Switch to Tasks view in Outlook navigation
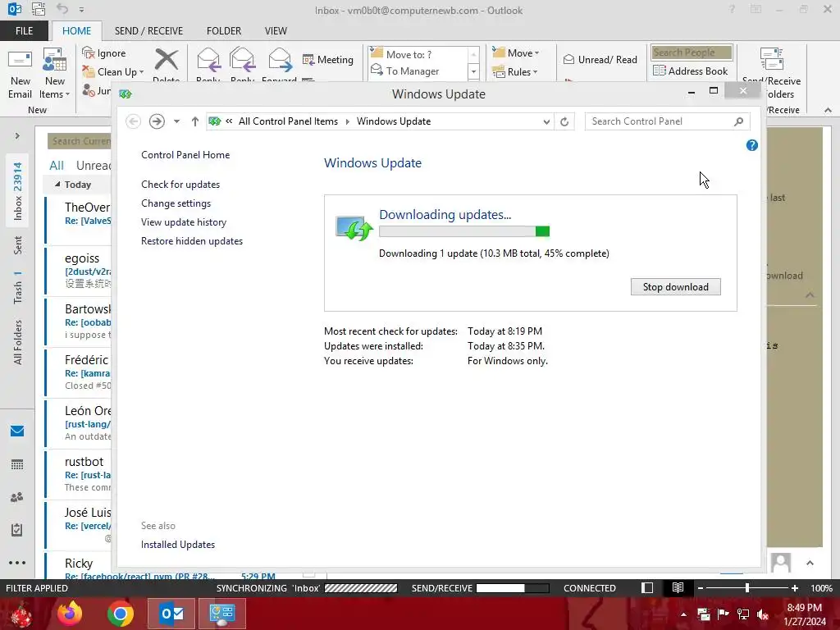This screenshot has height=630, width=840. tap(17, 530)
